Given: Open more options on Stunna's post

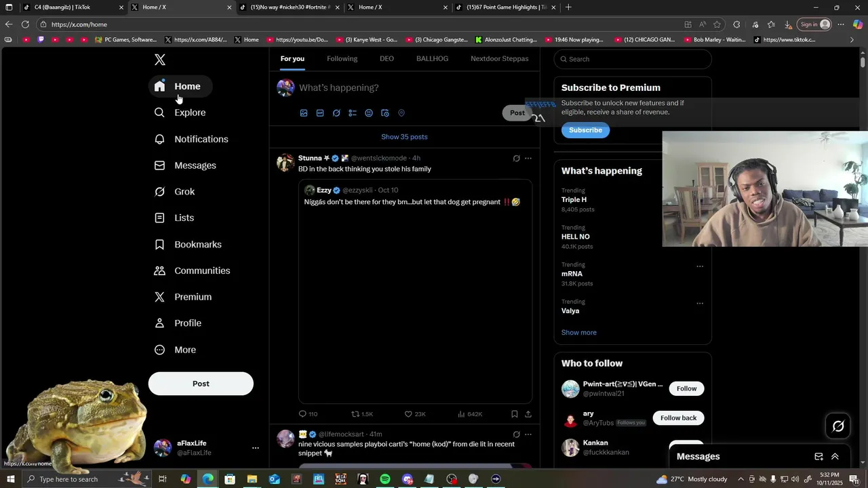Looking at the screenshot, I should [x=528, y=159].
